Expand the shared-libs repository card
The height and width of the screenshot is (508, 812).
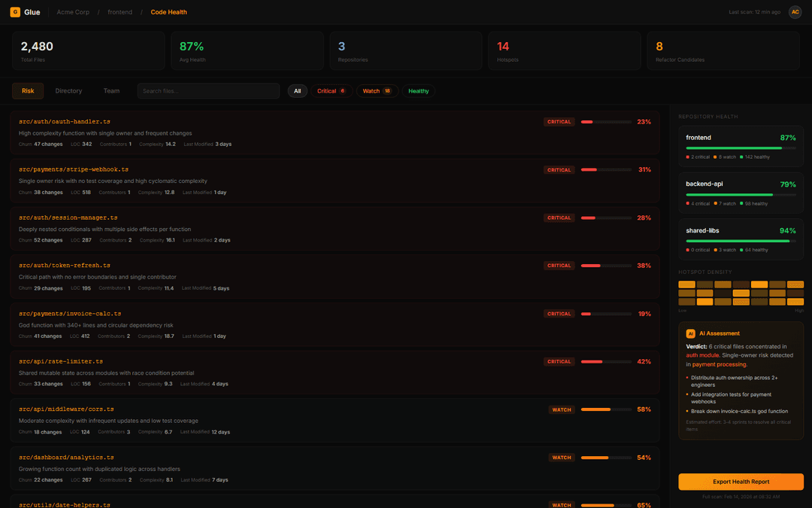coord(741,239)
